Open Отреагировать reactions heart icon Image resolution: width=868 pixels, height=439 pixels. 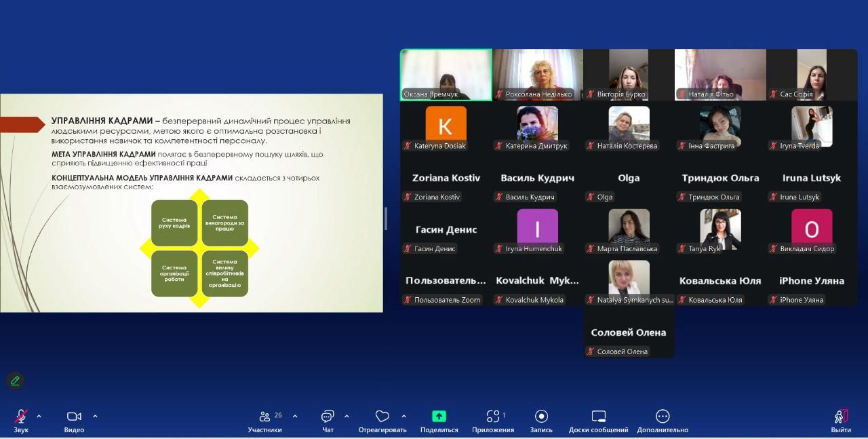pos(382,417)
